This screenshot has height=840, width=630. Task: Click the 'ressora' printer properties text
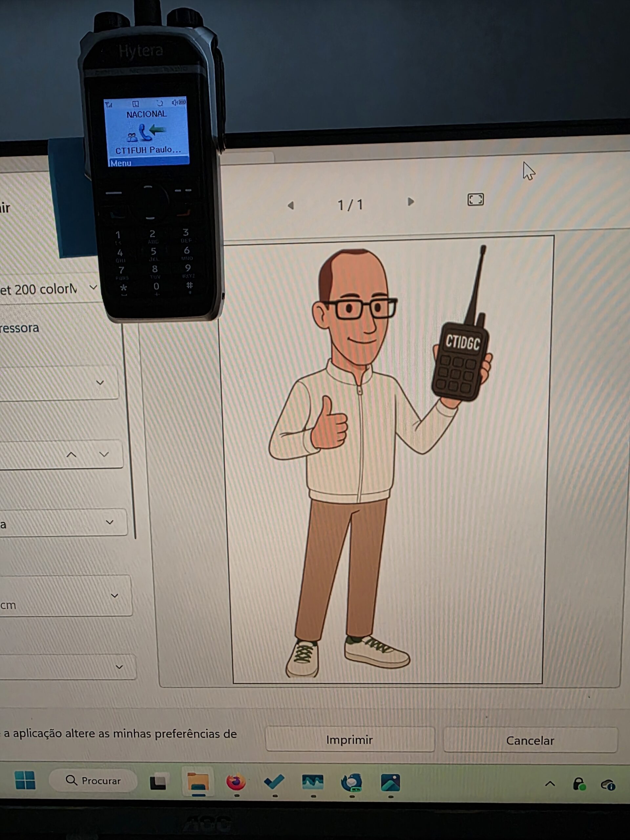(19, 328)
